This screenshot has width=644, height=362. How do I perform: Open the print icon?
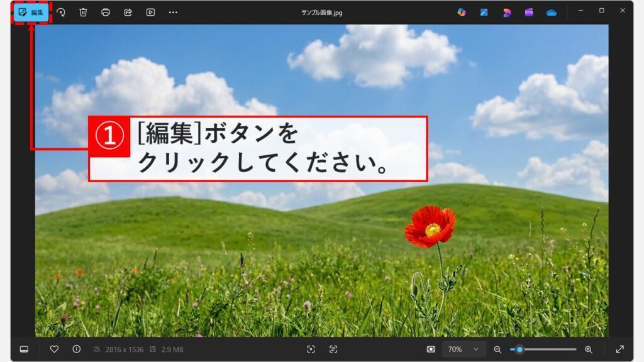106,11
